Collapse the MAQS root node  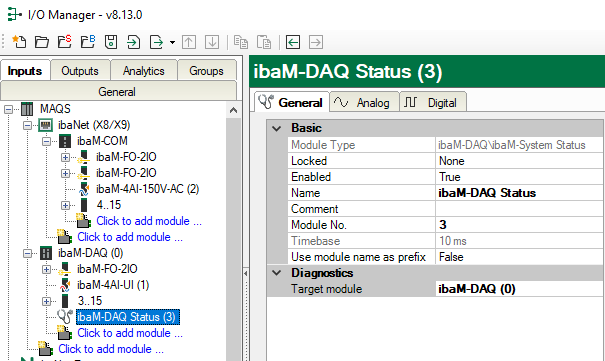(x=8, y=110)
